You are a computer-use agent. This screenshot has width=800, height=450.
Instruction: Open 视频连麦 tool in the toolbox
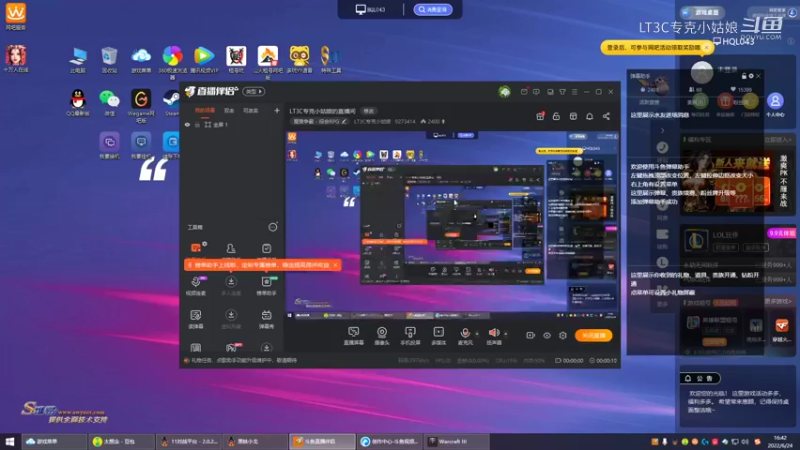pos(196,286)
